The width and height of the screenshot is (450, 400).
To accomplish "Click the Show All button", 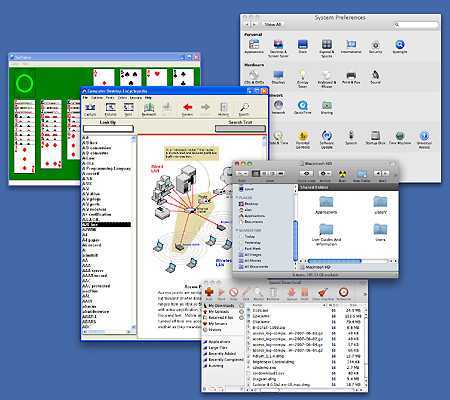I will coord(272,24).
